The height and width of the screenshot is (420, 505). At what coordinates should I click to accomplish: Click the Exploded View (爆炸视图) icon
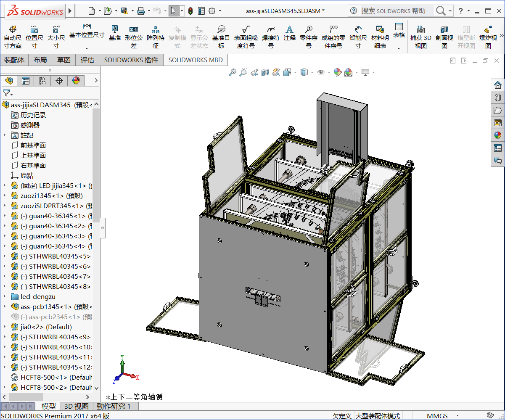(x=488, y=37)
